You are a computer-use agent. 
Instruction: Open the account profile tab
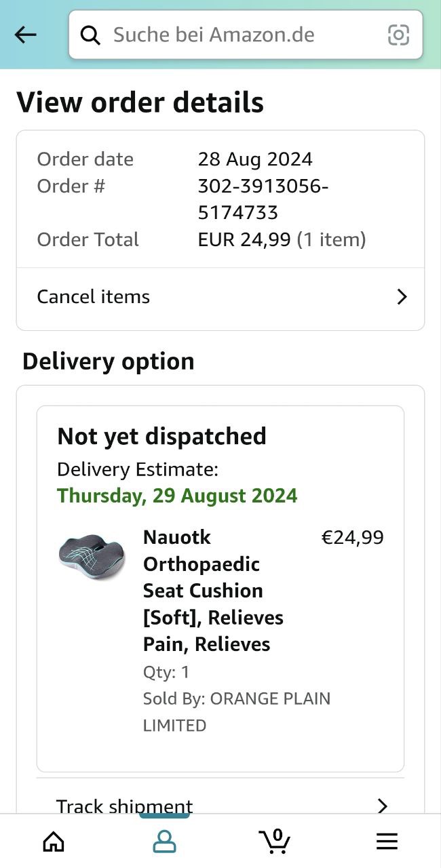pyautogui.click(x=164, y=842)
